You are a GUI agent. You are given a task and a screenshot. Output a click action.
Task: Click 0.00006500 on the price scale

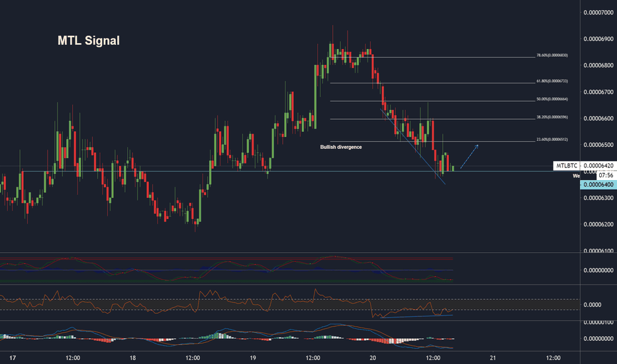click(598, 145)
